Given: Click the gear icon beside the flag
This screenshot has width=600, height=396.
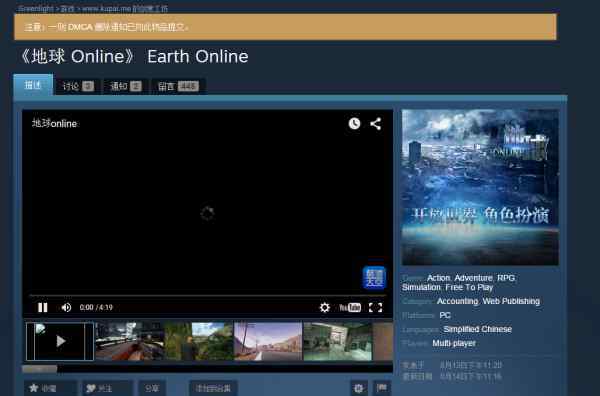Looking at the screenshot, I should click(x=359, y=388).
